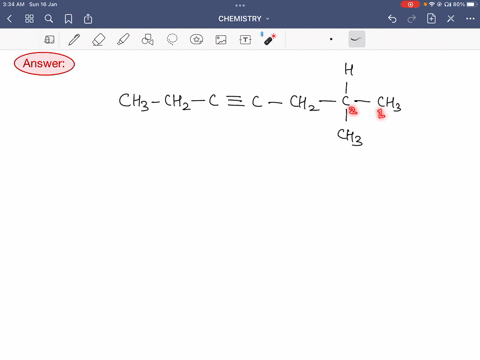Toggle the zoom window tool
Viewport: 480px width, 360px height.
coord(49,40)
